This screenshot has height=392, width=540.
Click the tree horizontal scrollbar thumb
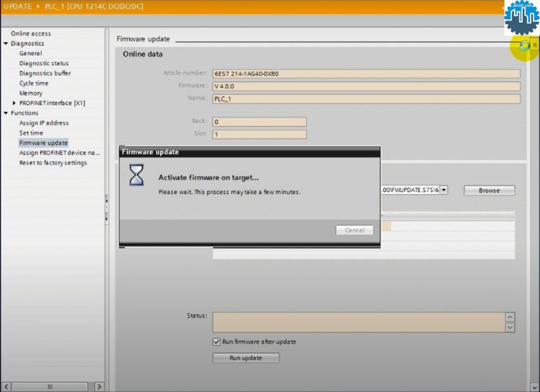point(49,387)
